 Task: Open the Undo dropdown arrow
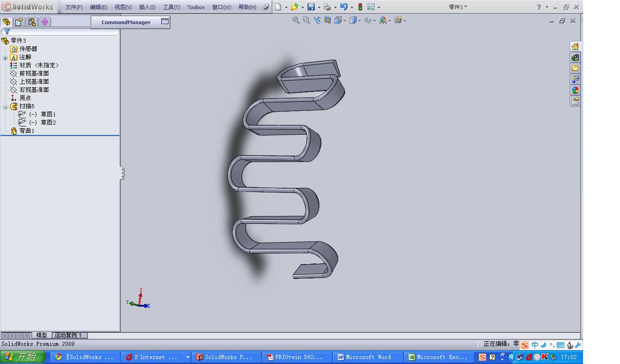click(x=352, y=7)
